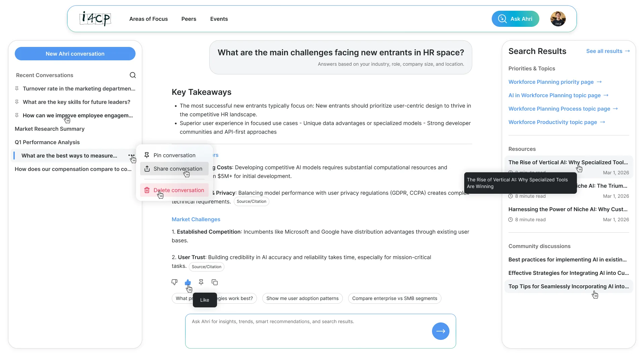Screen dimensions: 644x362
Task: Select Delete conversation in context menu
Action: pos(174,190)
